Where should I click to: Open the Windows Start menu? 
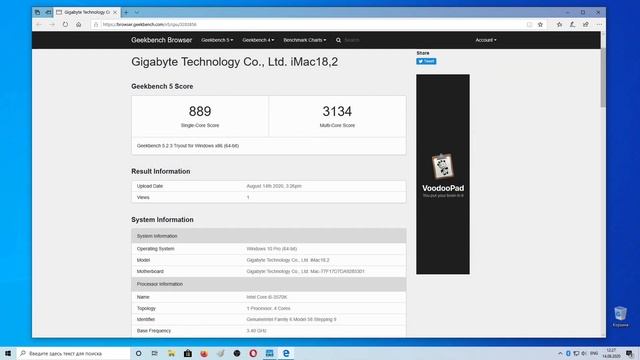tap(8, 353)
